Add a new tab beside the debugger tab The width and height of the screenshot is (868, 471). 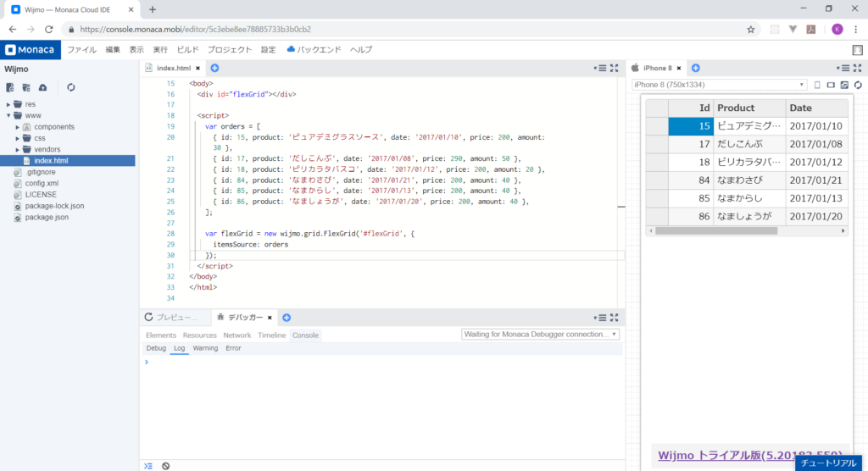coord(287,318)
